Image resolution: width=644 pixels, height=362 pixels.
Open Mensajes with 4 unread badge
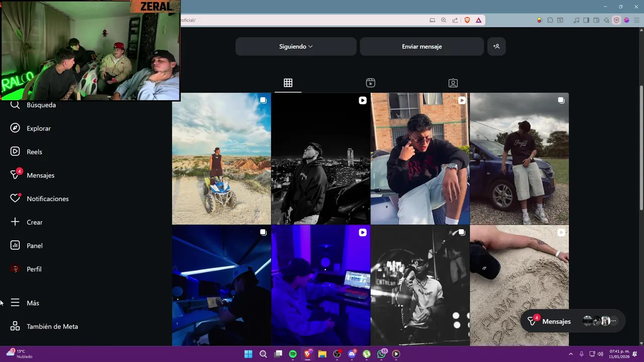(x=32, y=175)
